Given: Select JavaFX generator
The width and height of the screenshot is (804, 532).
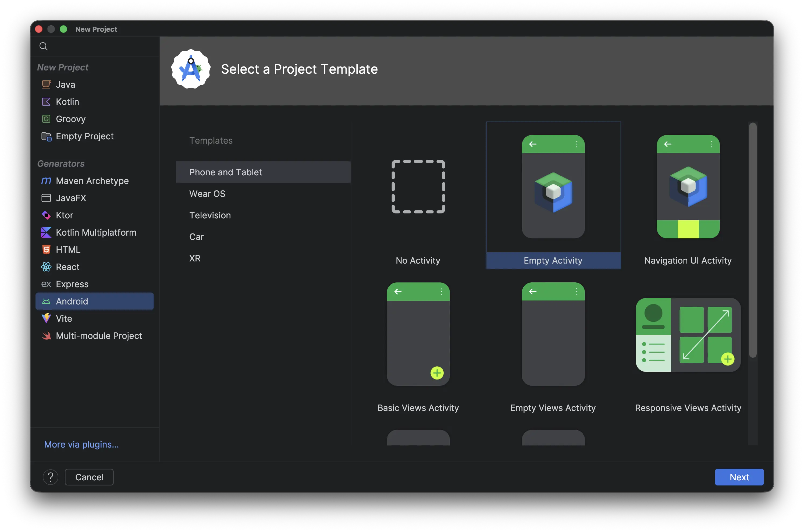Looking at the screenshot, I should click(95, 198).
